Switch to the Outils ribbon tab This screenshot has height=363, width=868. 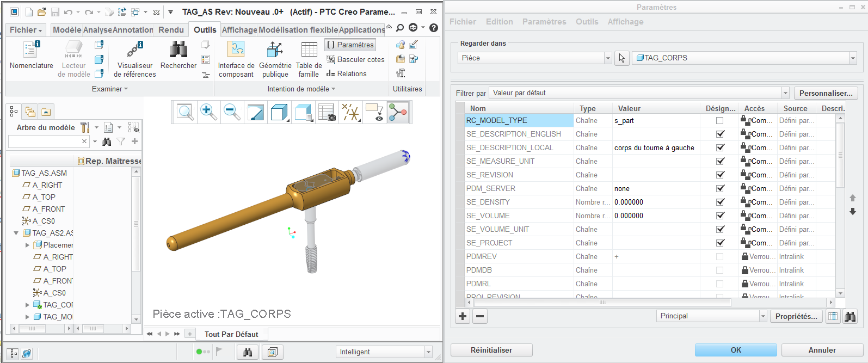tap(205, 30)
